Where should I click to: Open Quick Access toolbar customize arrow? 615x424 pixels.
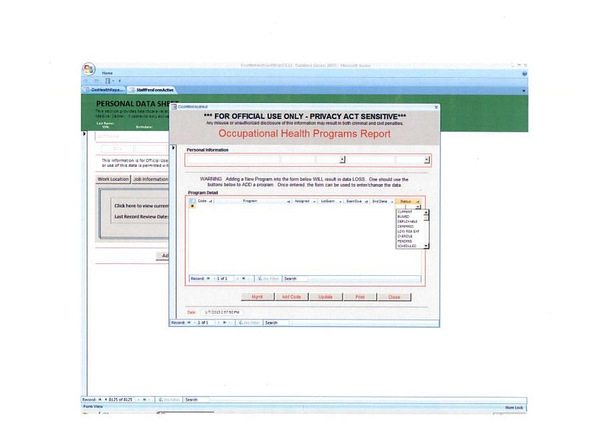[x=120, y=81]
